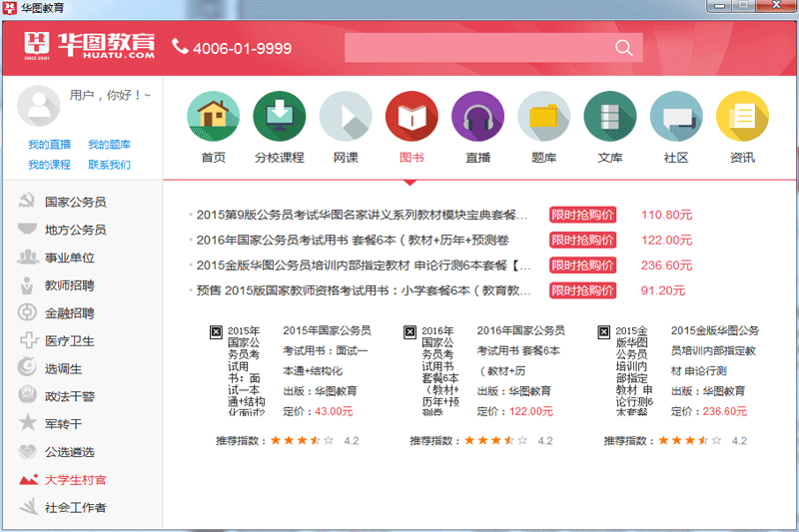This screenshot has height=532, width=799.
Task: Open 2016年国家公务员考试用书 套餐6本 listing link
Action: click(x=353, y=240)
